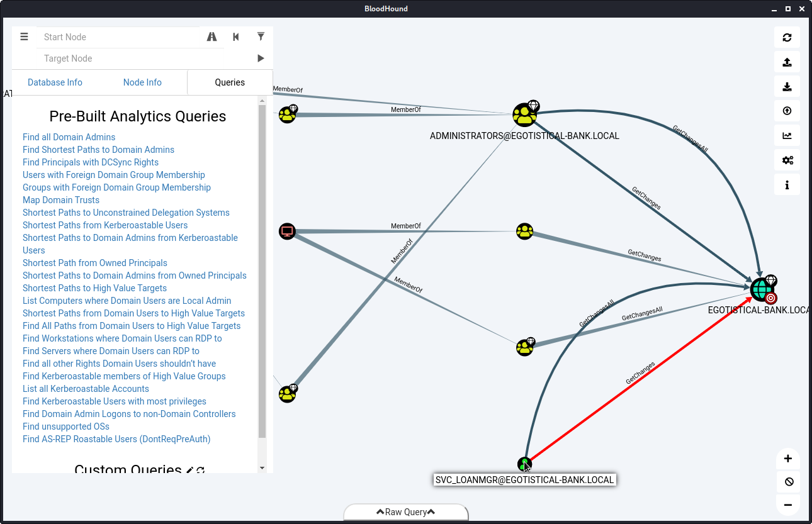Click the Import Graph download icon
The width and height of the screenshot is (812, 524).
(787, 86)
